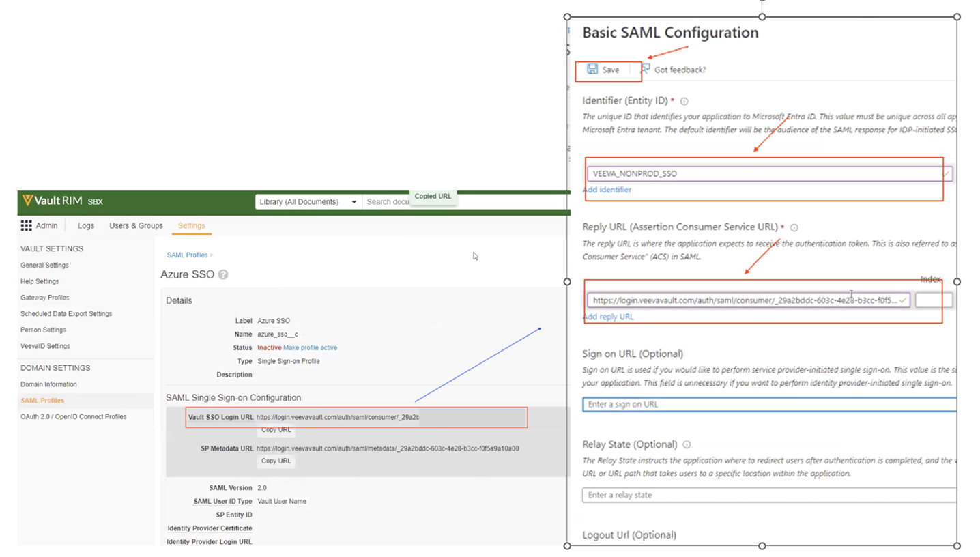
Task: Click the Make profile active link
Action: [310, 347]
